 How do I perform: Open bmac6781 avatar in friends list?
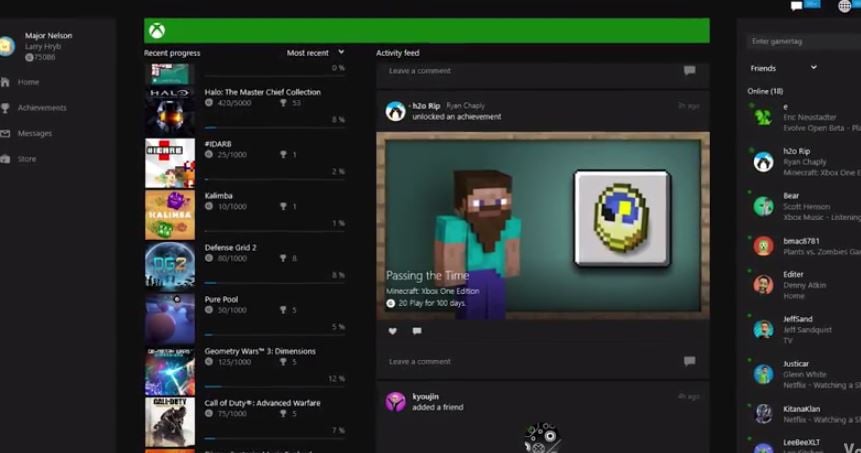[763, 247]
